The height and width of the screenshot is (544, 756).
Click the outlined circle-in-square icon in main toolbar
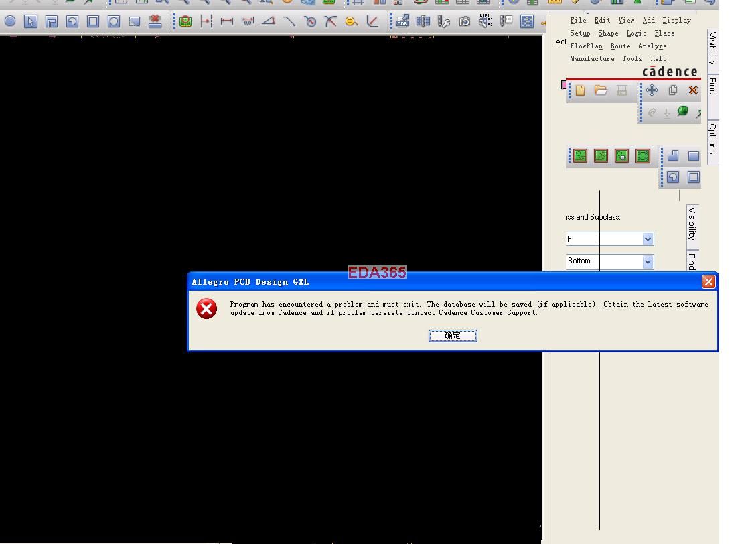click(114, 21)
